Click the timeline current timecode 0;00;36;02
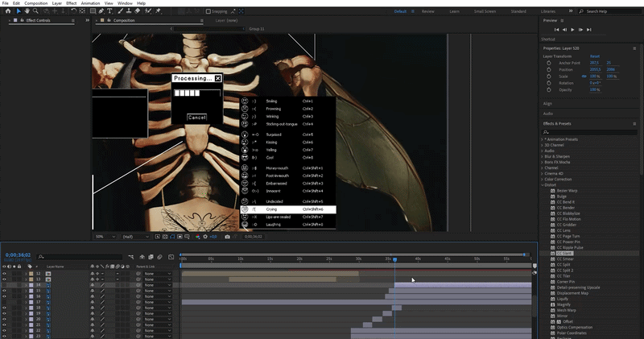 (x=18, y=255)
